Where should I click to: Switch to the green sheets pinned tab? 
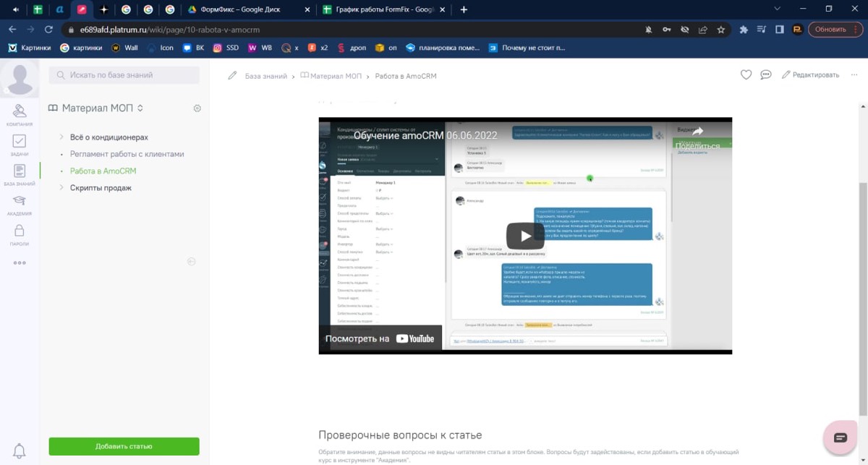pos(38,9)
